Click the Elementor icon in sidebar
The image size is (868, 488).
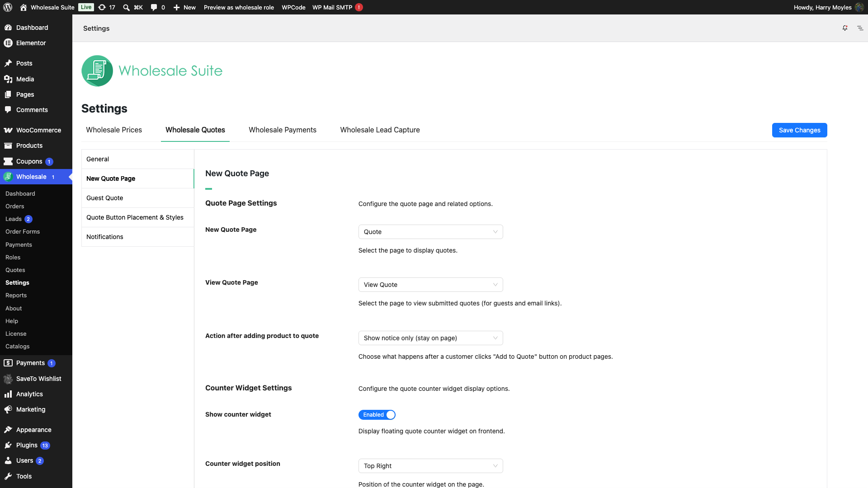coord(8,43)
